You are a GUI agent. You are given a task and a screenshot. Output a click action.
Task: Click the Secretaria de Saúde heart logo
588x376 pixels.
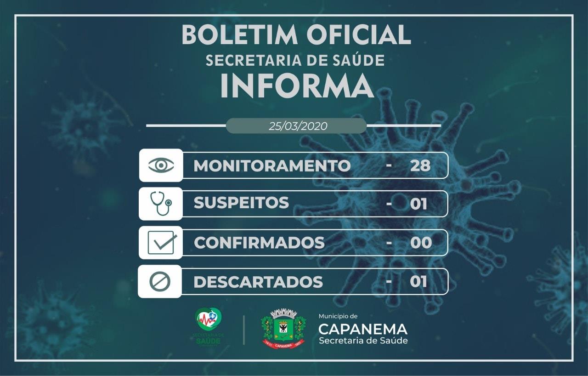(208, 326)
